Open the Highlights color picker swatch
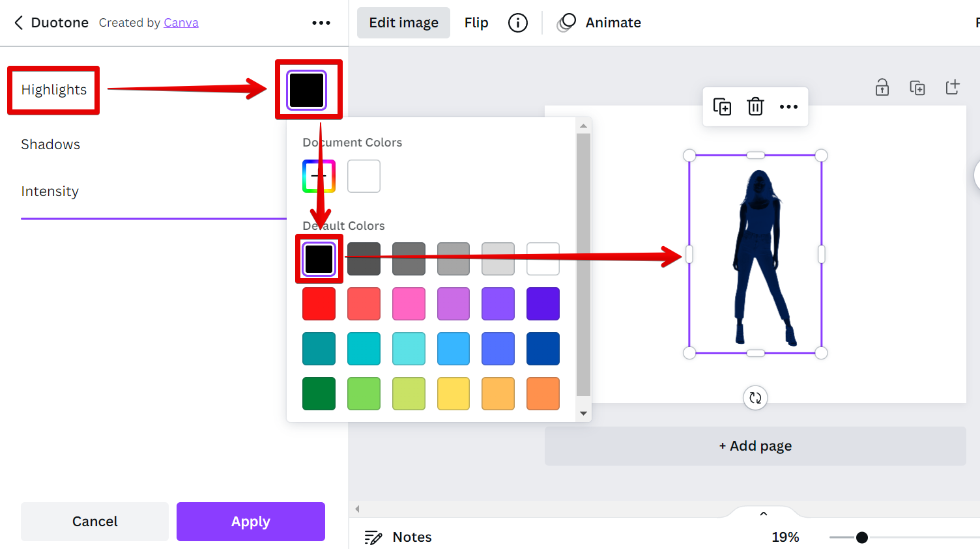980x549 pixels. point(307,90)
